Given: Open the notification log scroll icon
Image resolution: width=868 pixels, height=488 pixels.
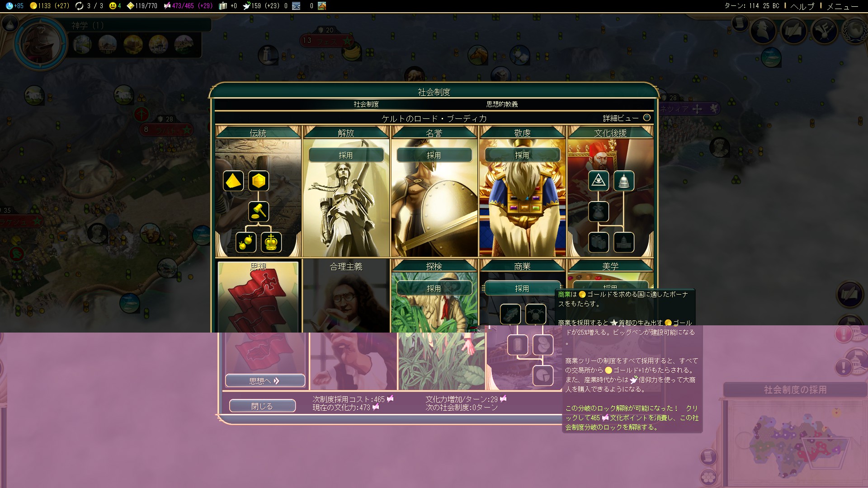Looking at the screenshot, I should click(740, 23).
